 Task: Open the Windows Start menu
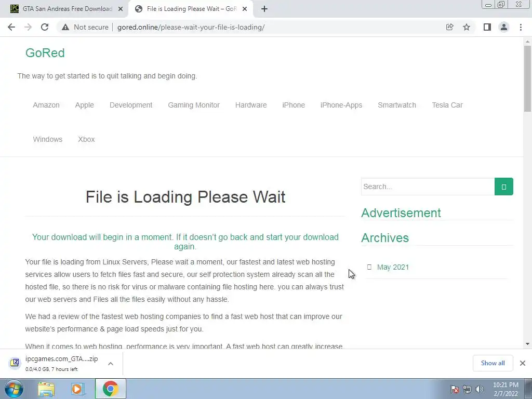coord(14,389)
